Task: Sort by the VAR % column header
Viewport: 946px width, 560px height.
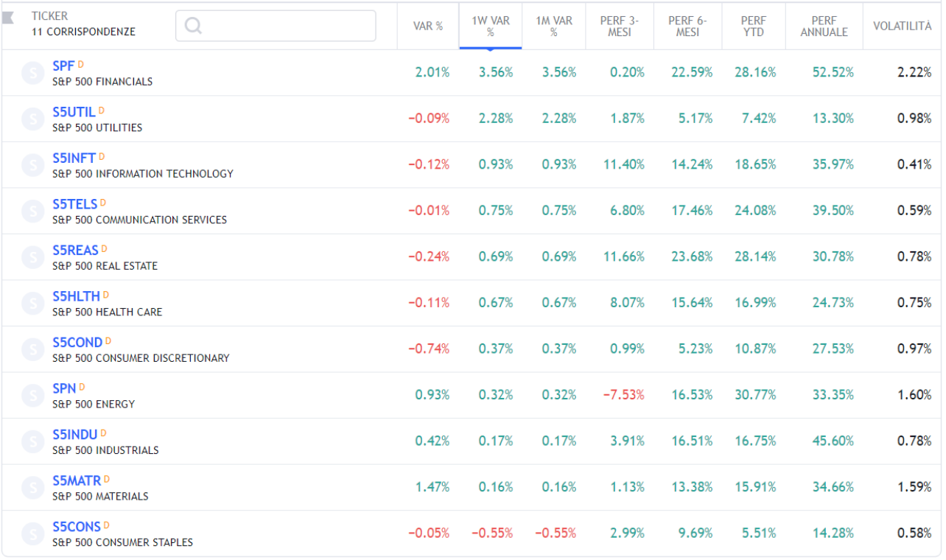Action: click(428, 26)
